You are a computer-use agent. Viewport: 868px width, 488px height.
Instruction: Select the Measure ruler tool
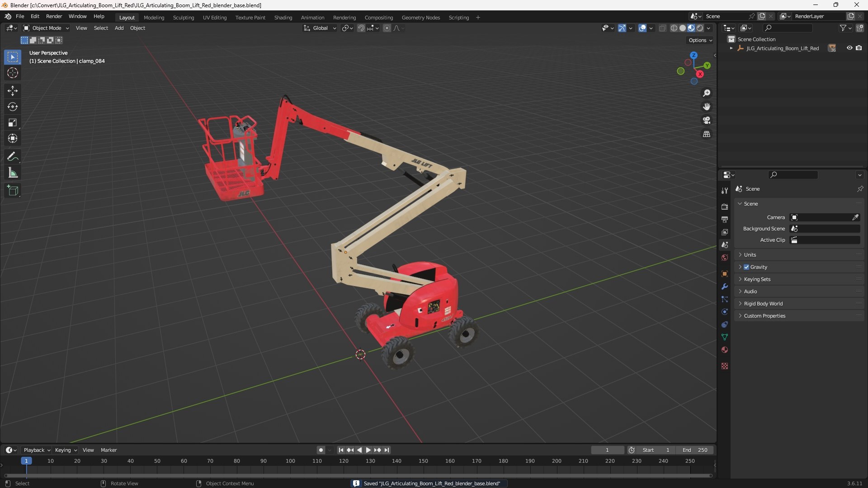coord(13,173)
